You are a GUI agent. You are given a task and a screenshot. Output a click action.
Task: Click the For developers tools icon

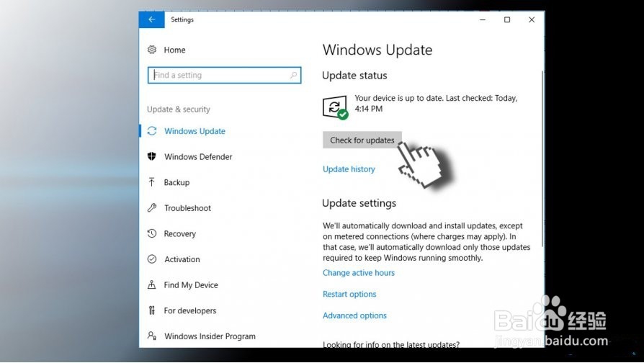[x=152, y=310]
